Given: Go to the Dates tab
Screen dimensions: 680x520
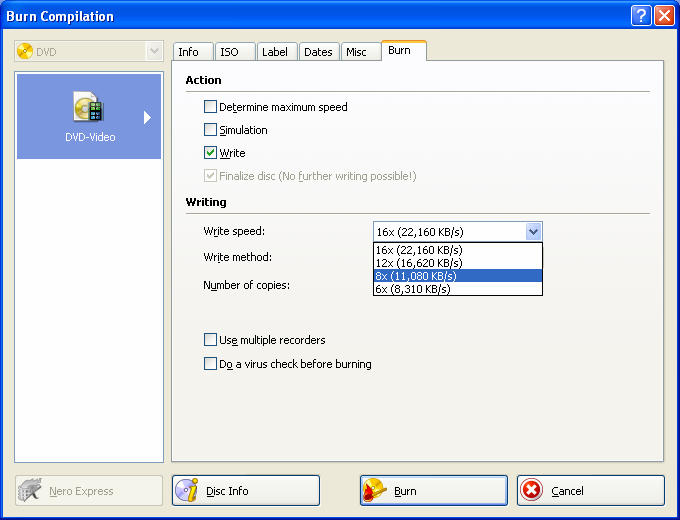Looking at the screenshot, I should click(x=318, y=52).
